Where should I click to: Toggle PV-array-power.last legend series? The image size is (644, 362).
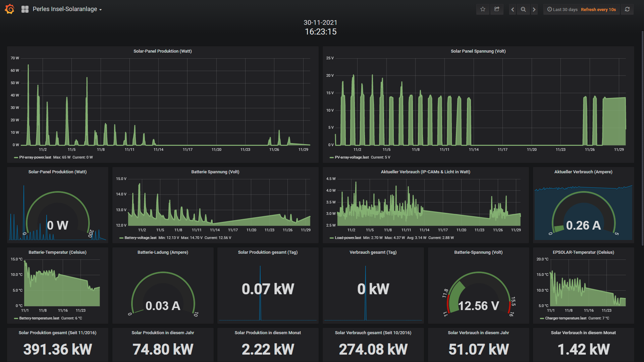(35, 157)
